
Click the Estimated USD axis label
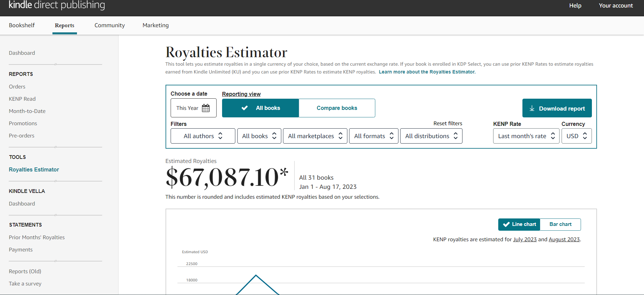click(x=195, y=252)
